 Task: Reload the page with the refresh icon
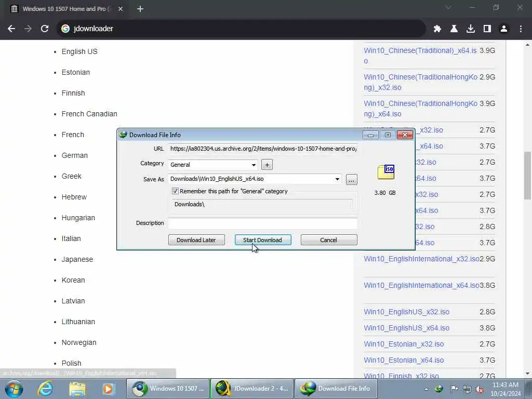45,29
